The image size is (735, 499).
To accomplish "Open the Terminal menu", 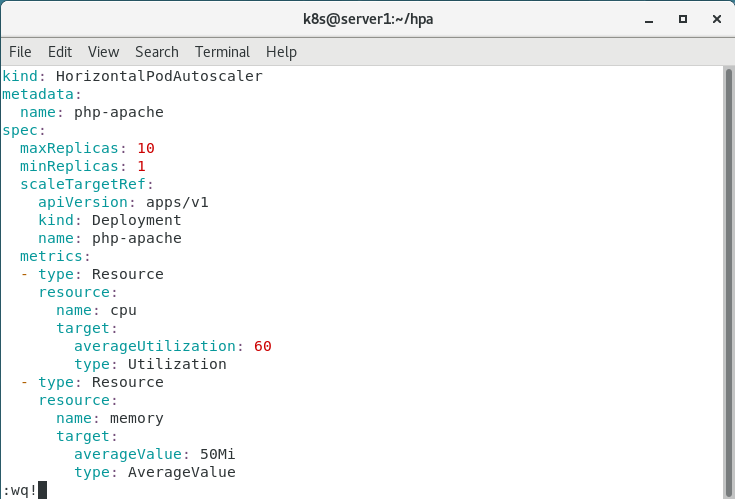I will tap(222, 52).
